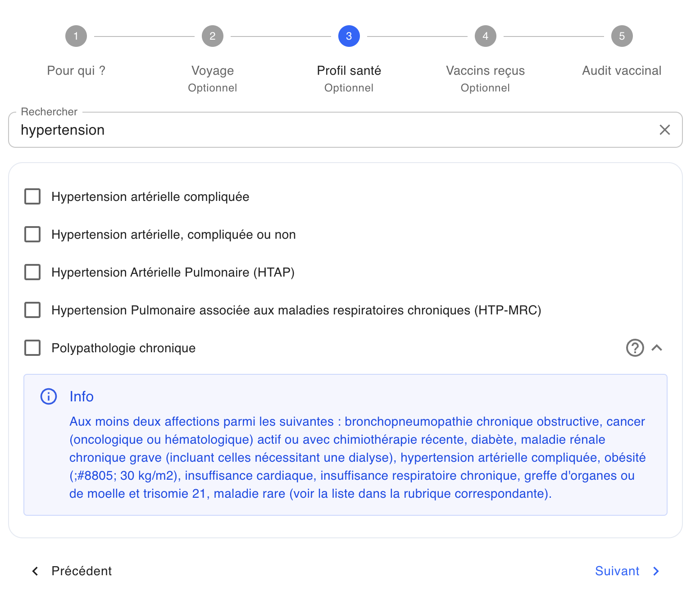Open Audit vaccinal step
Viewport: 700px width, 600px height.
(622, 71)
